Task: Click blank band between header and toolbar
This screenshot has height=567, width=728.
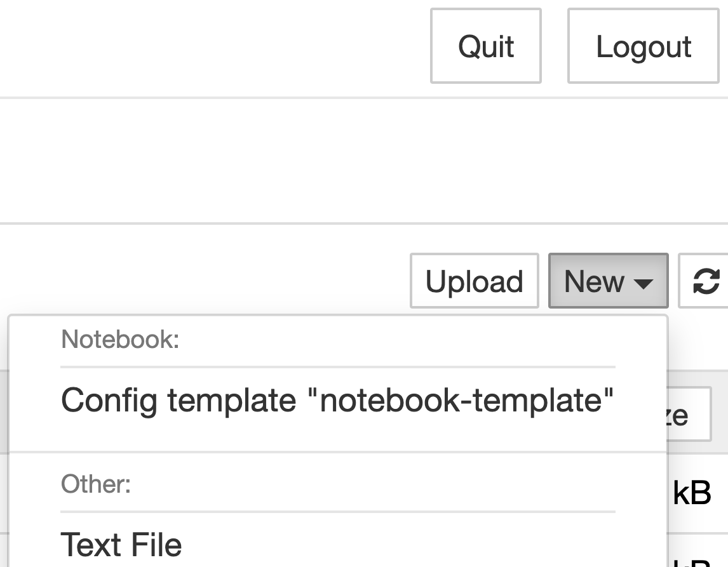Action: (x=362, y=160)
